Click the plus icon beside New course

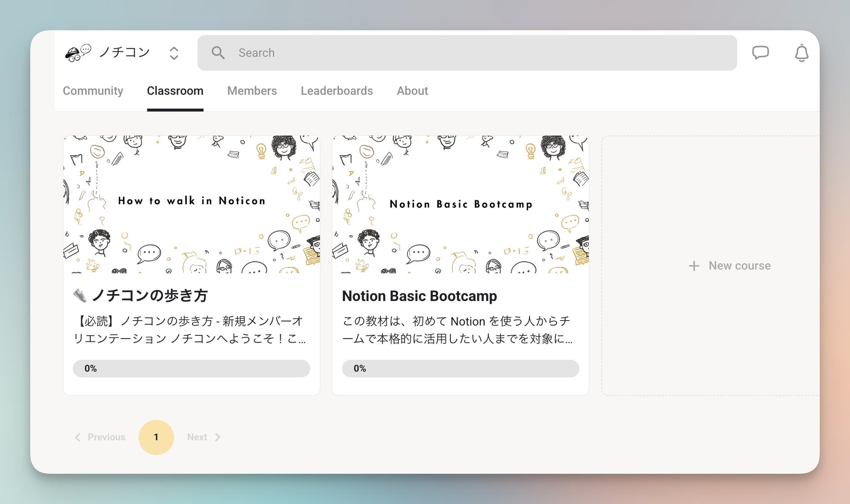[x=694, y=266]
